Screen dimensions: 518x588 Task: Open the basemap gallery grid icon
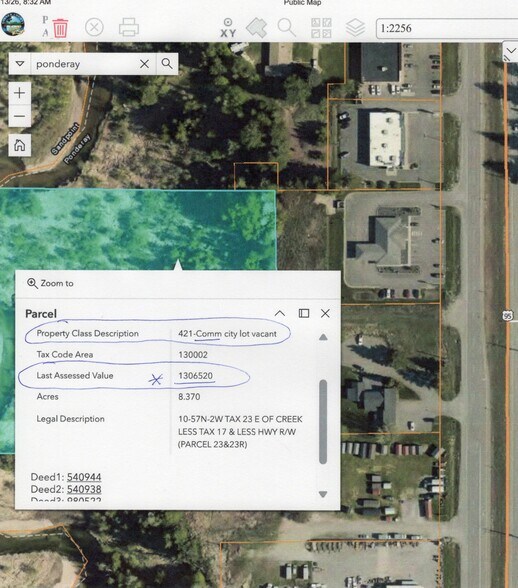(321, 28)
